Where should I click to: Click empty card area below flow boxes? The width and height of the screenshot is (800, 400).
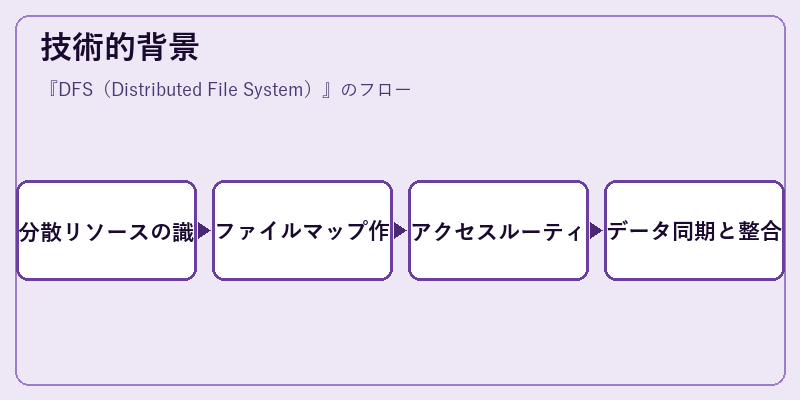(400, 332)
